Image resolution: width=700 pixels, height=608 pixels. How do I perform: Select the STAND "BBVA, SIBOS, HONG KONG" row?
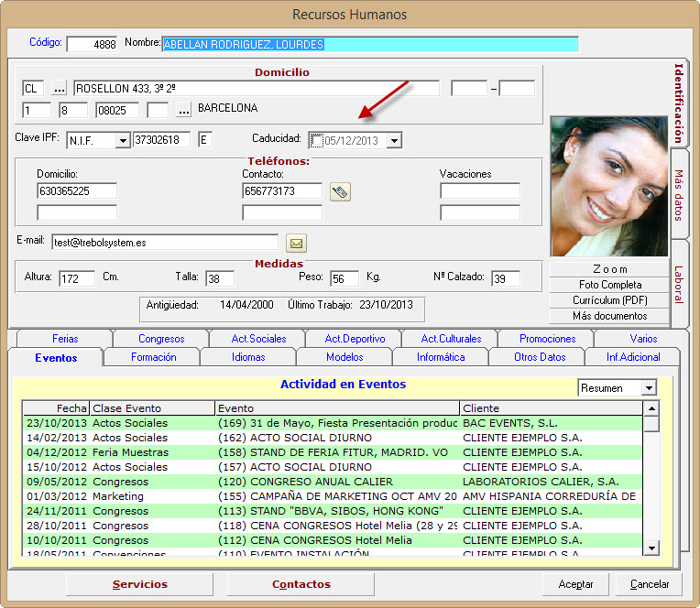333,511
